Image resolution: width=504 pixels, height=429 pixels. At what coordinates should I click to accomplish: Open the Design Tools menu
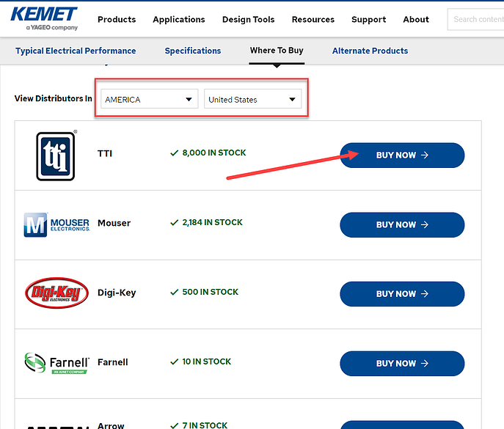pos(249,20)
